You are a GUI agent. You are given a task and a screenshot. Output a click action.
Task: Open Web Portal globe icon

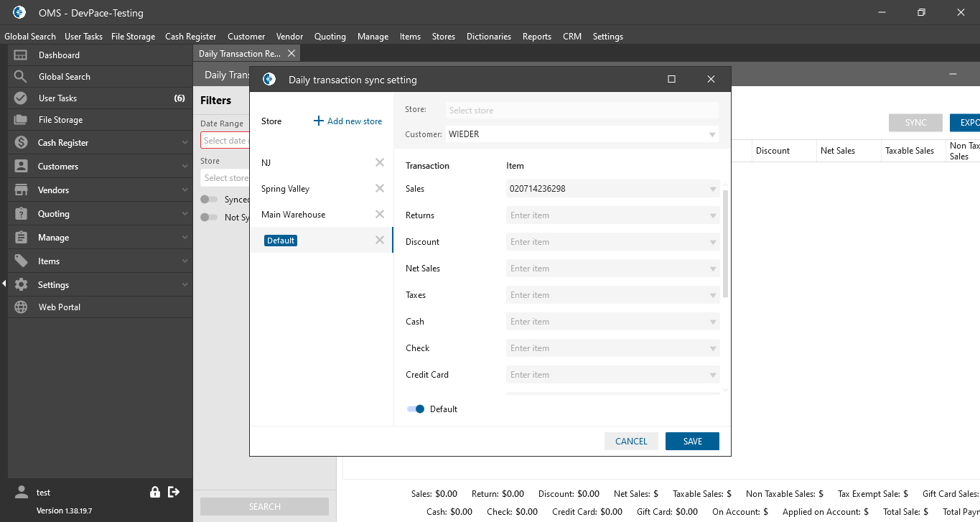(x=21, y=307)
